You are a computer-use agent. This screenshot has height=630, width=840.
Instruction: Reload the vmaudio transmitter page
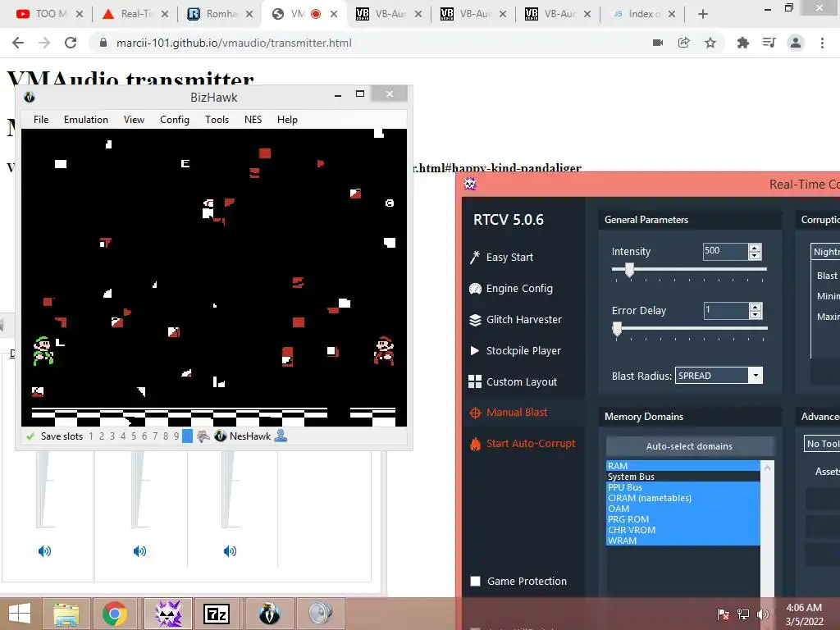(x=71, y=43)
